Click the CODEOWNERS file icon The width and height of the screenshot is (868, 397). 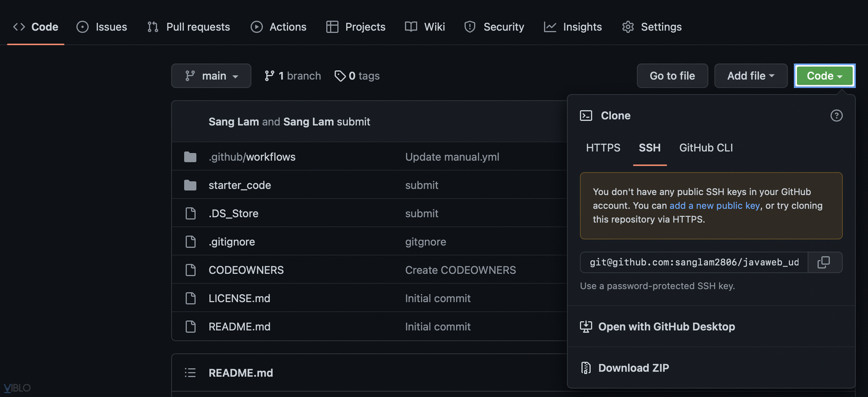point(190,270)
